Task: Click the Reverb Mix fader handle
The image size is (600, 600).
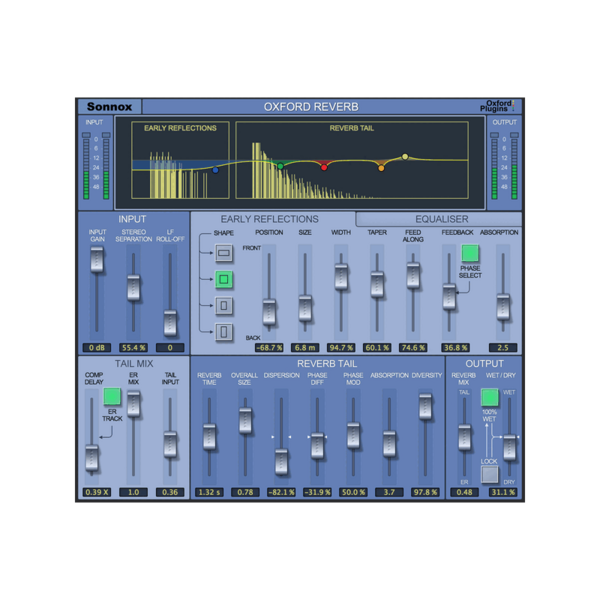Action: point(464,437)
